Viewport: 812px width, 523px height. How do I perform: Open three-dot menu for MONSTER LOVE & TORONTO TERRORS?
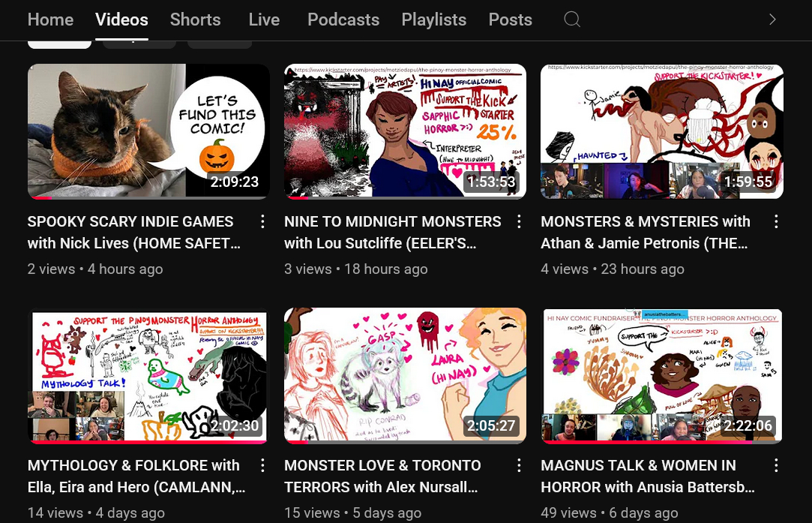[x=519, y=466]
